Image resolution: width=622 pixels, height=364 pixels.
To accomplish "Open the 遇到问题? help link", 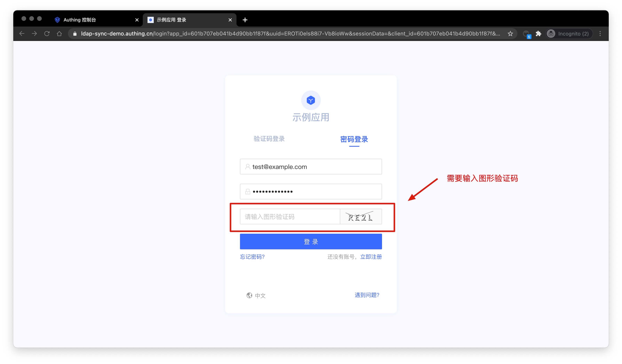I will [x=367, y=295].
